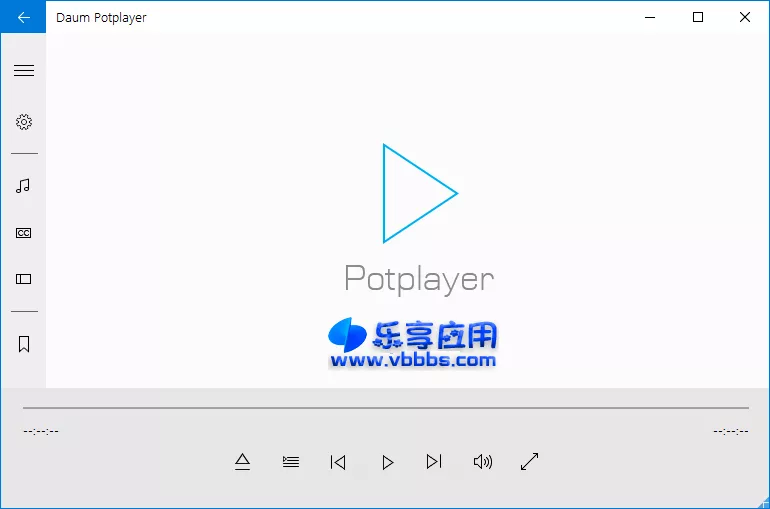The image size is (770, 509).
Task: Minimize the Daum Potplayer window
Action: tap(650, 17)
